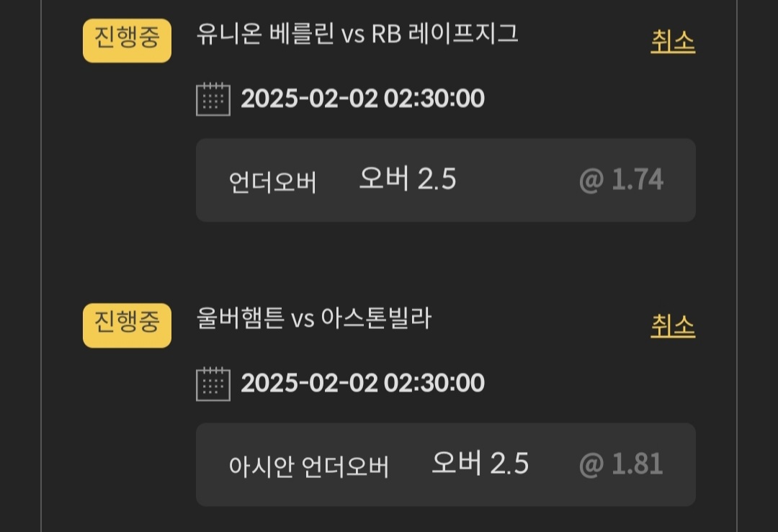Click 진행중 badge for 울버햄튼 match

coord(127,325)
